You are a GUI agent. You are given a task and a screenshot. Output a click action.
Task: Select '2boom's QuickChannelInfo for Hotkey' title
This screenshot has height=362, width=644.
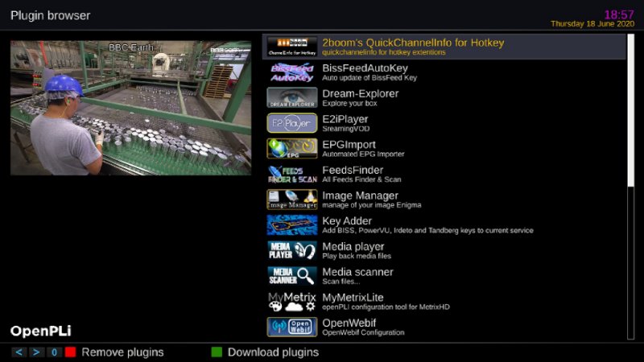[413, 43]
